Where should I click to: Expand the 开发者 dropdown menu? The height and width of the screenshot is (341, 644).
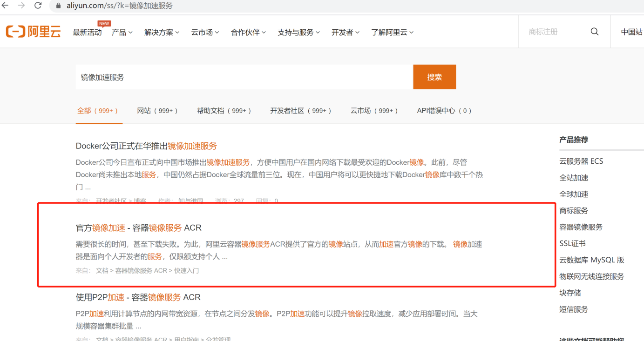(x=346, y=32)
